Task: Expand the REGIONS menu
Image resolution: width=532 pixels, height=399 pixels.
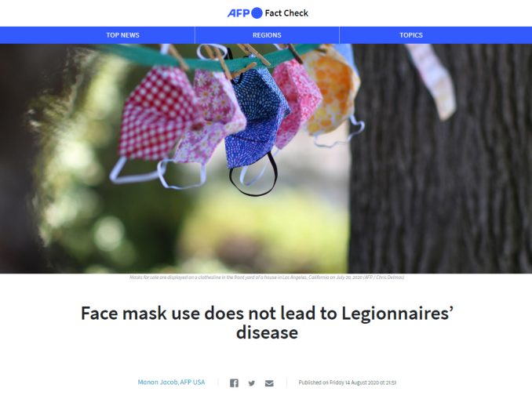Action: click(267, 35)
